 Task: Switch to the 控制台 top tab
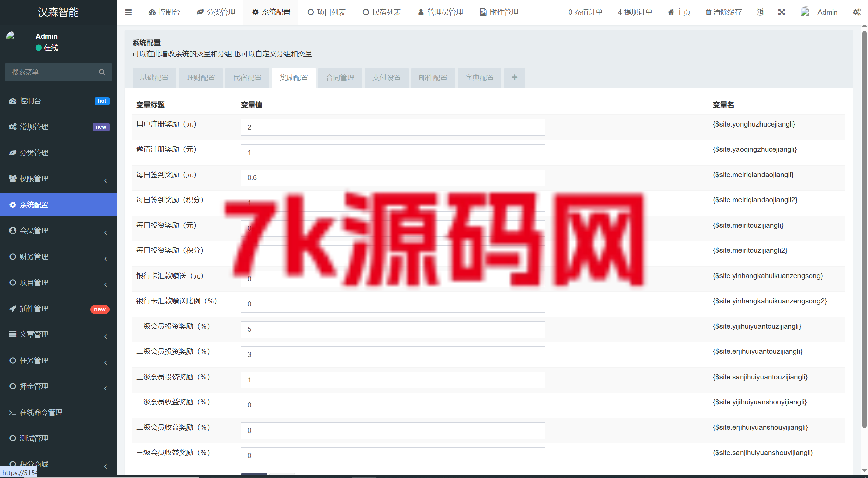(x=164, y=12)
